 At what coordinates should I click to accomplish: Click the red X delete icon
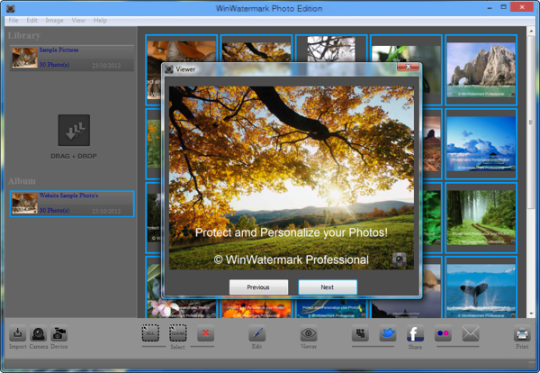pyautogui.click(x=206, y=333)
